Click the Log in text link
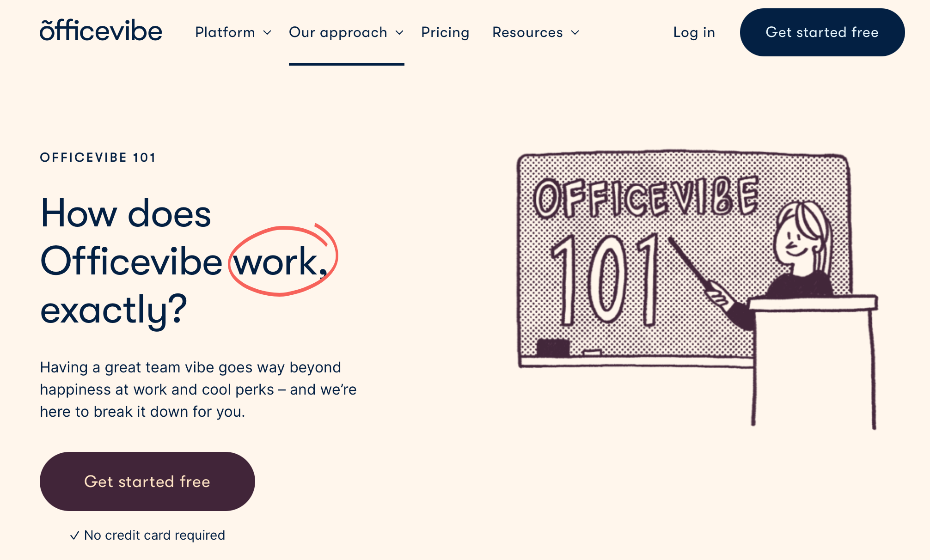The width and height of the screenshot is (930, 560). (693, 32)
